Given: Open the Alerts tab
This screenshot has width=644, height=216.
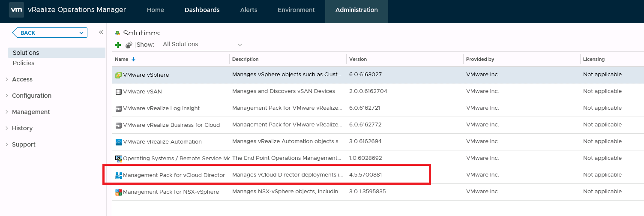Looking at the screenshot, I should 249,10.
